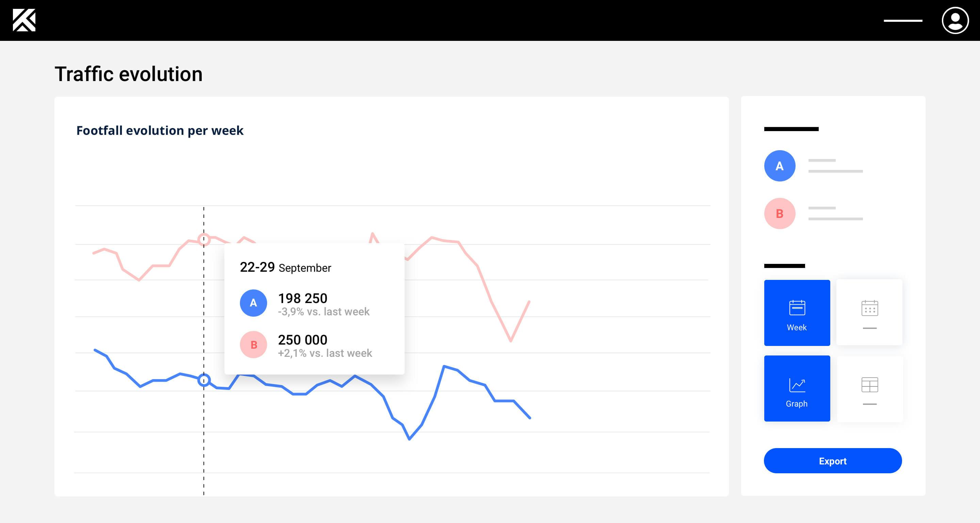Click the Export button

point(832,461)
